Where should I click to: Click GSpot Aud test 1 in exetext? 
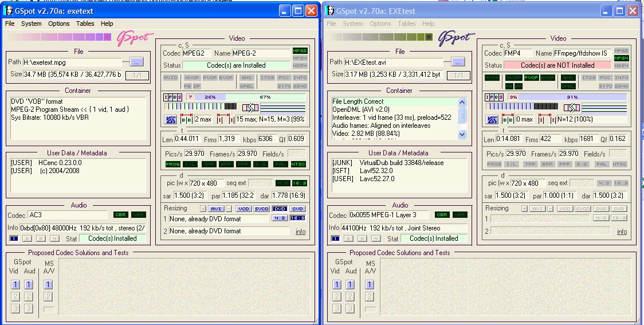point(28,284)
